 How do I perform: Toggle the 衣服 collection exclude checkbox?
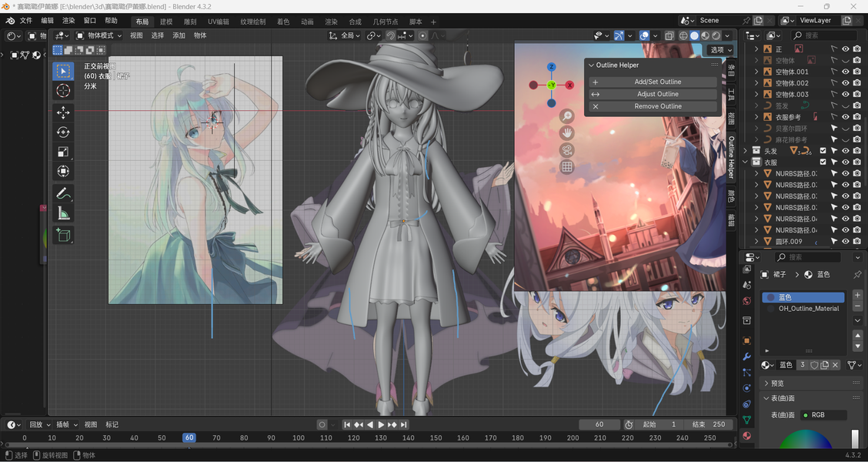(823, 162)
